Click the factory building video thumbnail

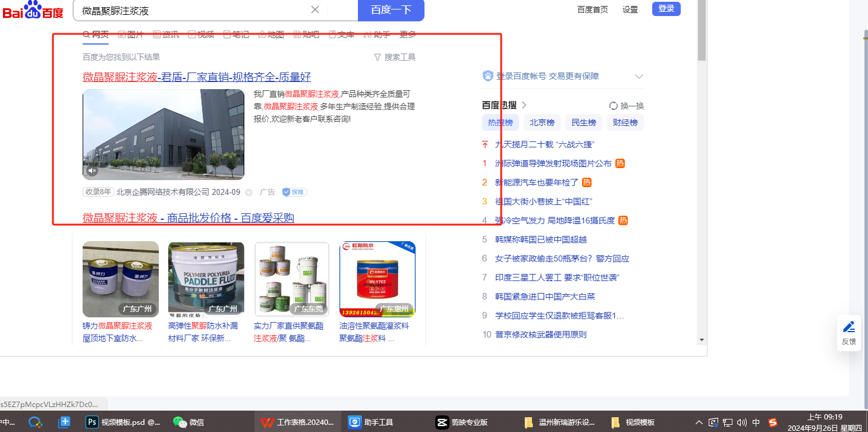(x=163, y=134)
